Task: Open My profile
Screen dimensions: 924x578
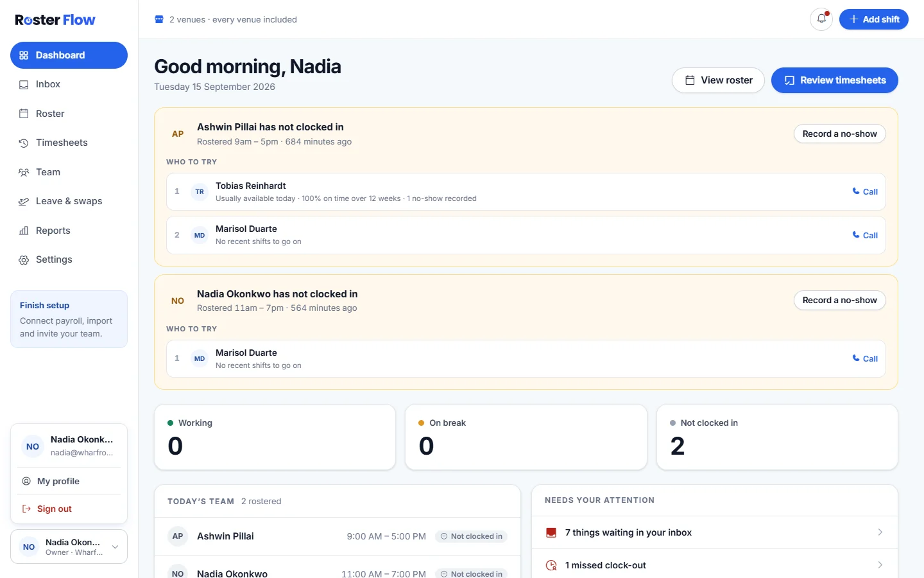Action: coord(69,481)
